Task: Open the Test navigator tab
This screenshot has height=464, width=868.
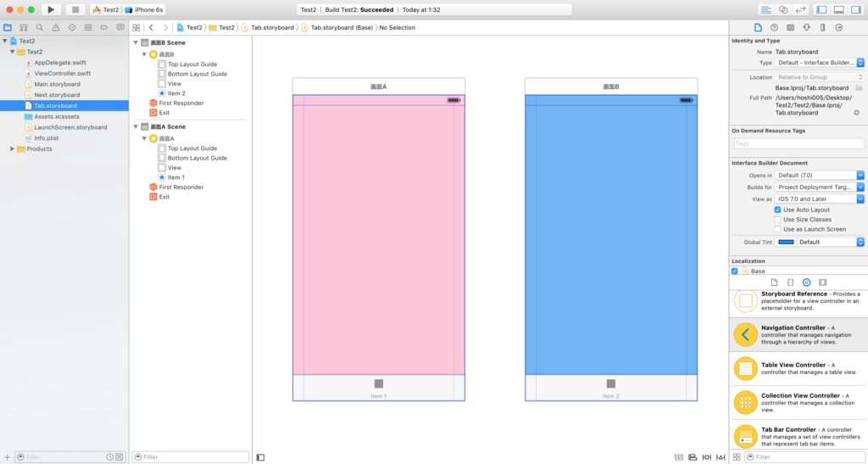Action: pos(72,27)
